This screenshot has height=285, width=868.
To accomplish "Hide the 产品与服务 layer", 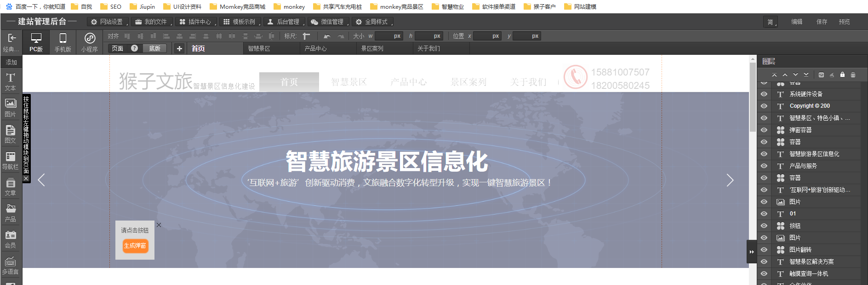I will pyautogui.click(x=764, y=166).
